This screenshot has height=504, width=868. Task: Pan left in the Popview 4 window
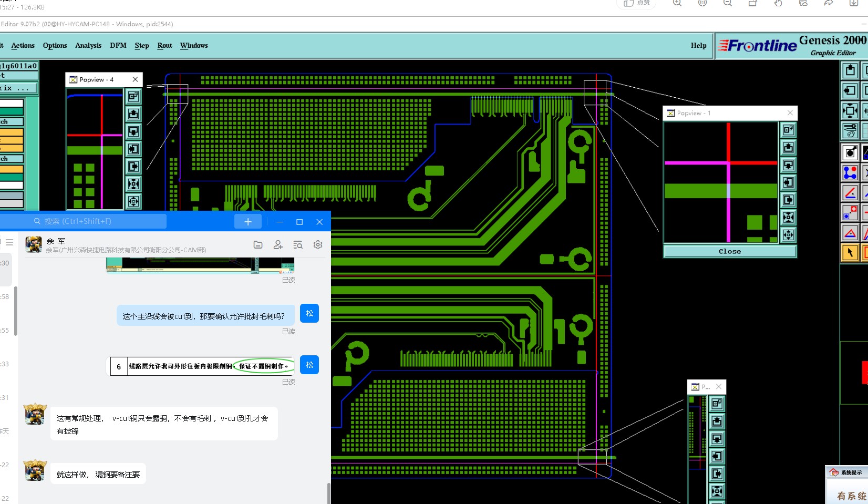[x=133, y=149]
